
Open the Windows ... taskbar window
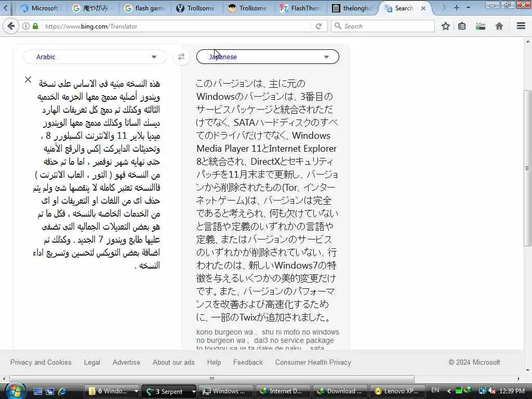pos(225,391)
